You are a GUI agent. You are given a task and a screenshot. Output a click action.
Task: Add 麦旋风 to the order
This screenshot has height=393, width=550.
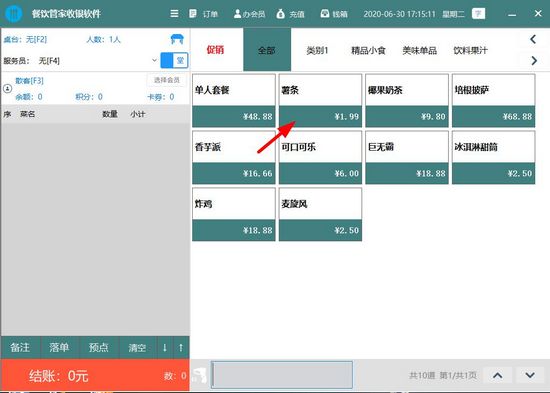pos(320,214)
